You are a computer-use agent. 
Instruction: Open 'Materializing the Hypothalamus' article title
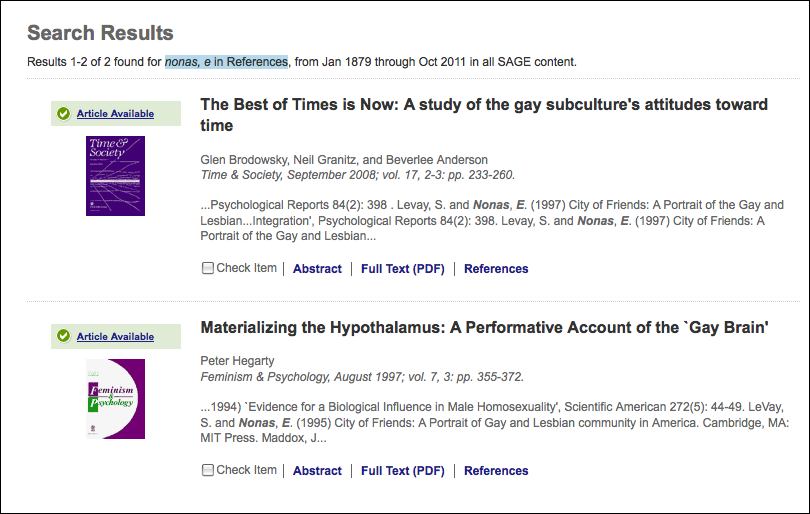[x=484, y=327]
